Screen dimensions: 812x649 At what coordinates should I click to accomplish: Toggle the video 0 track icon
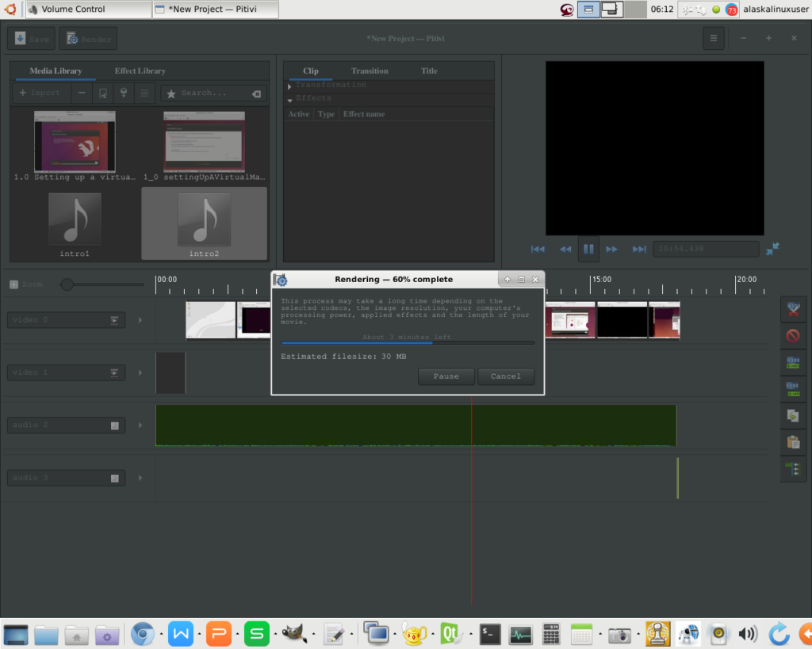(x=114, y=320)
